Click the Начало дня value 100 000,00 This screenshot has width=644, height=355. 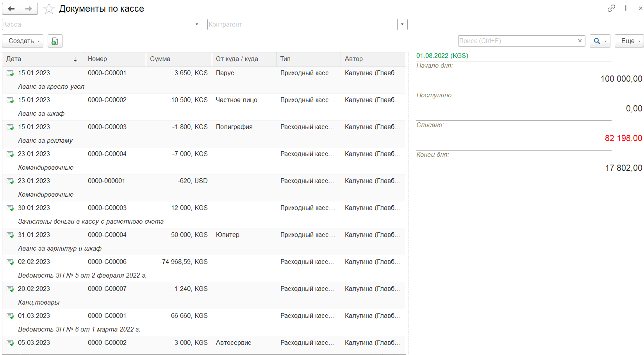pos(621,79)
